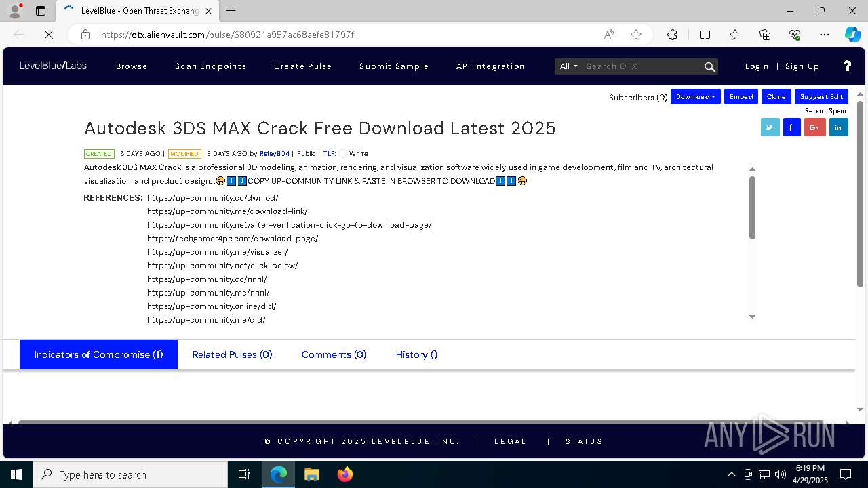Open author RefeyBO4 profile
Viewport: 868px width, 488px height.
(275, 154)
